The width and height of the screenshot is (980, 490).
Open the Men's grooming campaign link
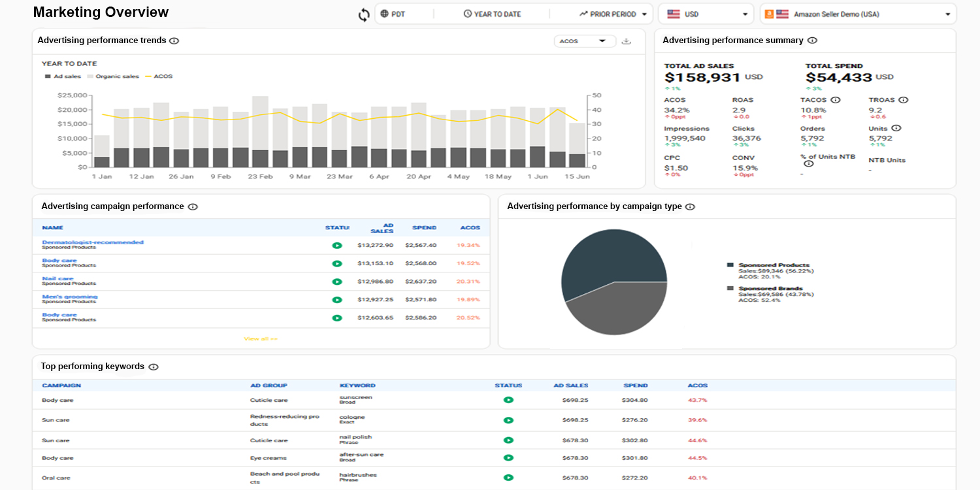pos(70,297)
